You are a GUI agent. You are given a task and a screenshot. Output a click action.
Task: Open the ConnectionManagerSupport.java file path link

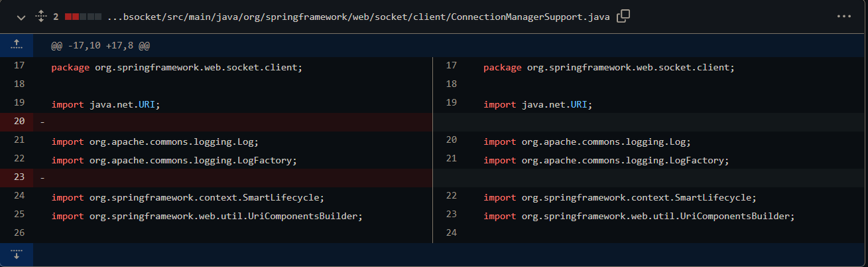pos(358,17)
